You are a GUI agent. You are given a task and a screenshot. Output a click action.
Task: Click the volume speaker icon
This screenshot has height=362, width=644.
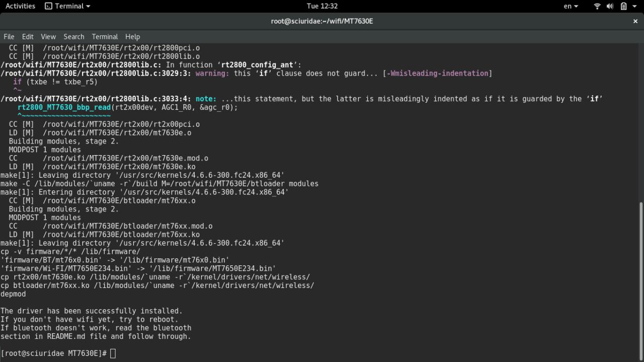coord(610,6)
